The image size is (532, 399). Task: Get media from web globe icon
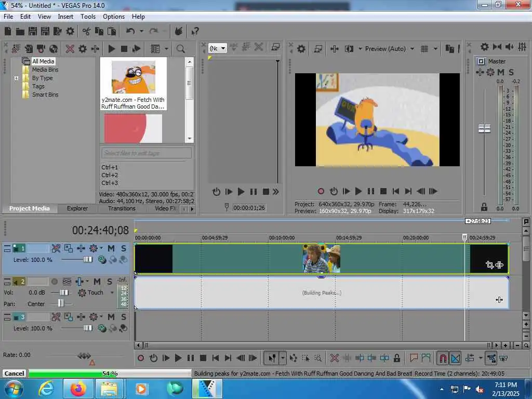(x=54, y=49)
